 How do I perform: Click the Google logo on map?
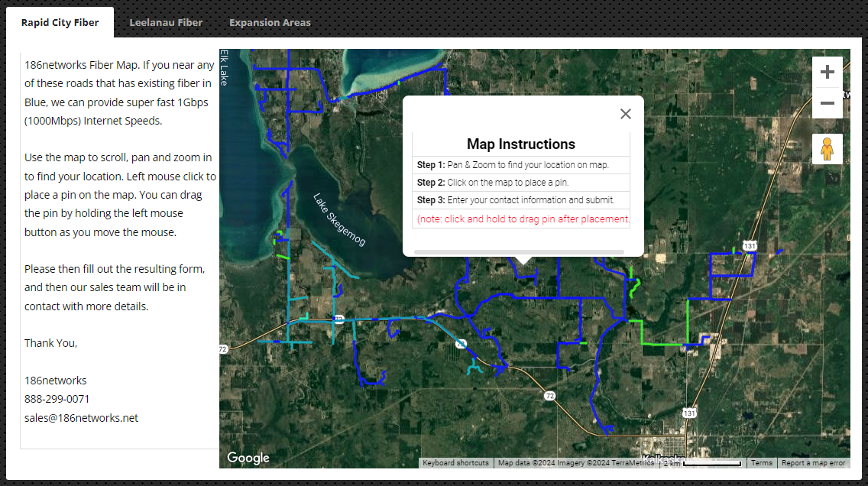[x=248, y=458]
